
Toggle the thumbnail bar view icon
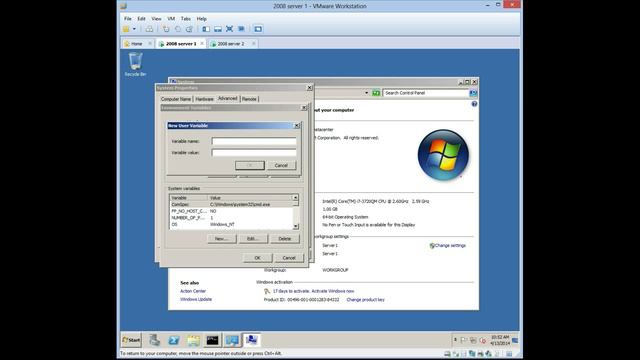(x=218, y=29)
